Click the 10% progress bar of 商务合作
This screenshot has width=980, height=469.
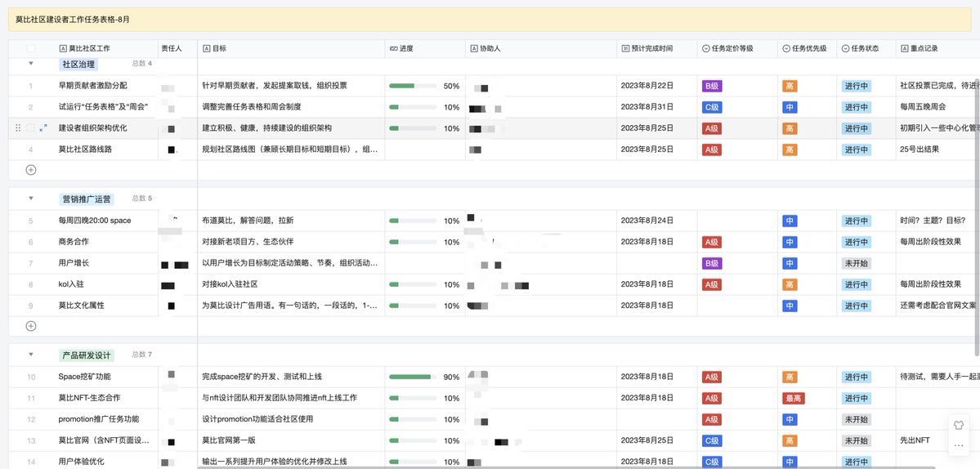(x=413, y=243)
